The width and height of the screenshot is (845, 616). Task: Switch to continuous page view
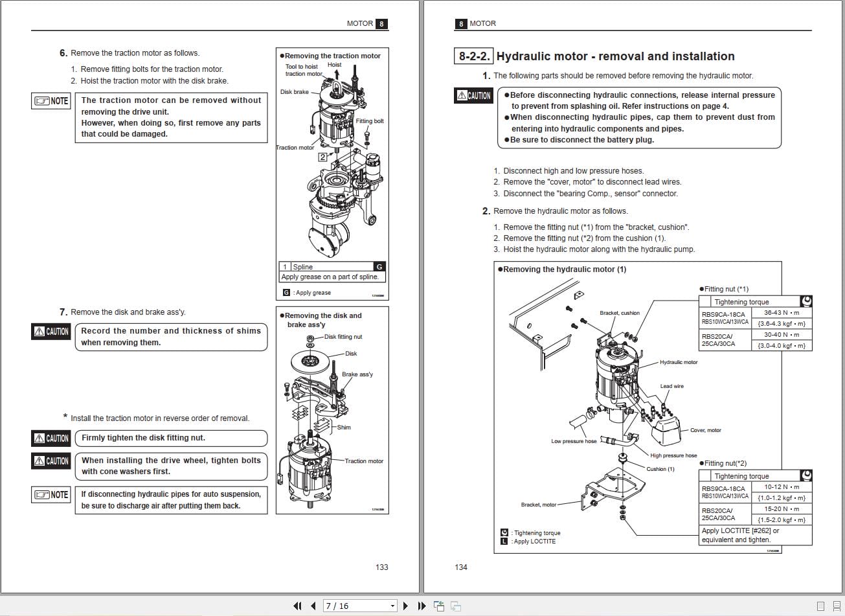[x=835, y=606]
